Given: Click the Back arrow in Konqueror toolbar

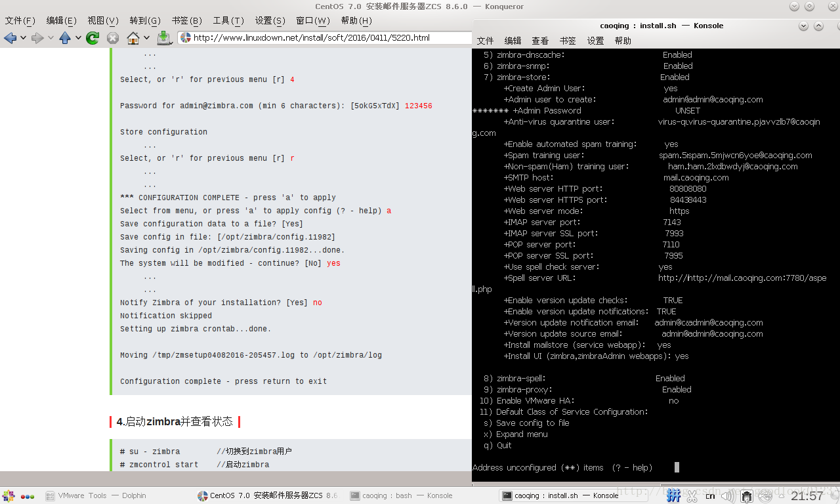Looking at the screenshot, I should click(10, 38).
